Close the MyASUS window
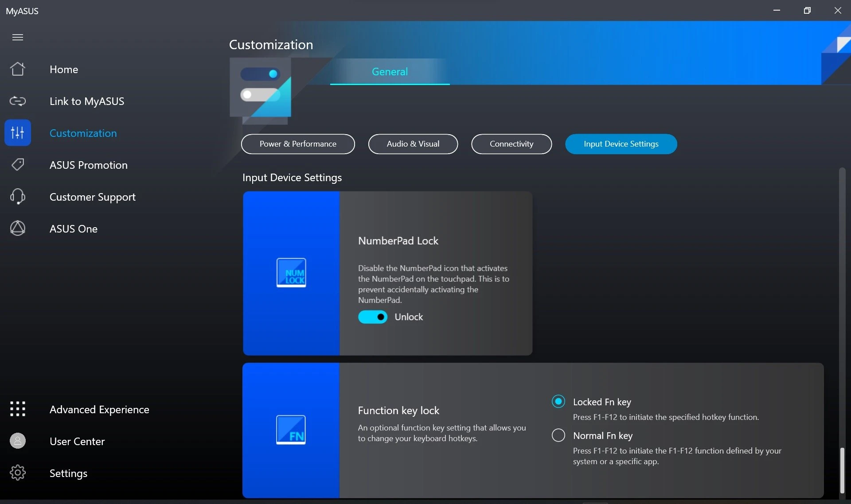851x504 pixels. tap(838, 10)
